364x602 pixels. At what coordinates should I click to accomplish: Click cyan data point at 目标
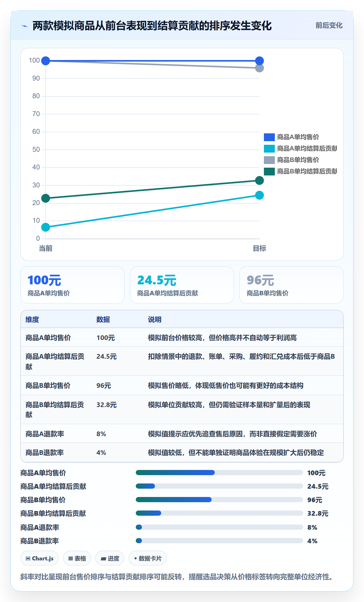pos(259,195)
